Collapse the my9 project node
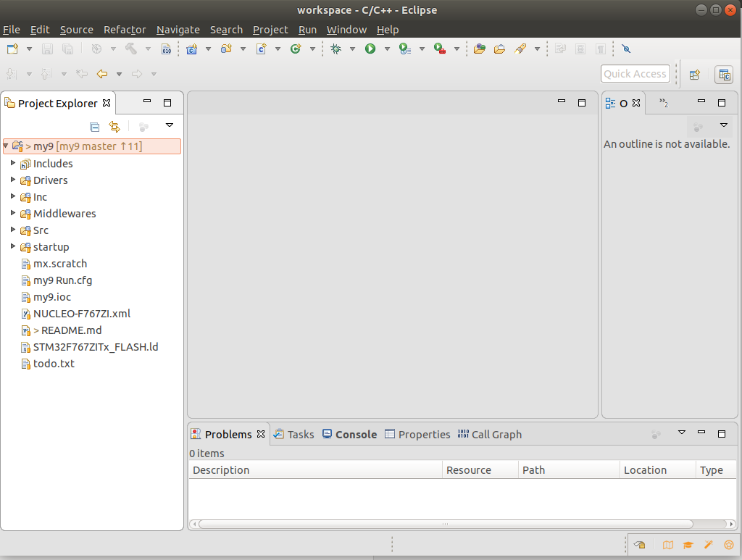Image resolution: width=742 pixels, height=560 pixels. pos(6,146)
